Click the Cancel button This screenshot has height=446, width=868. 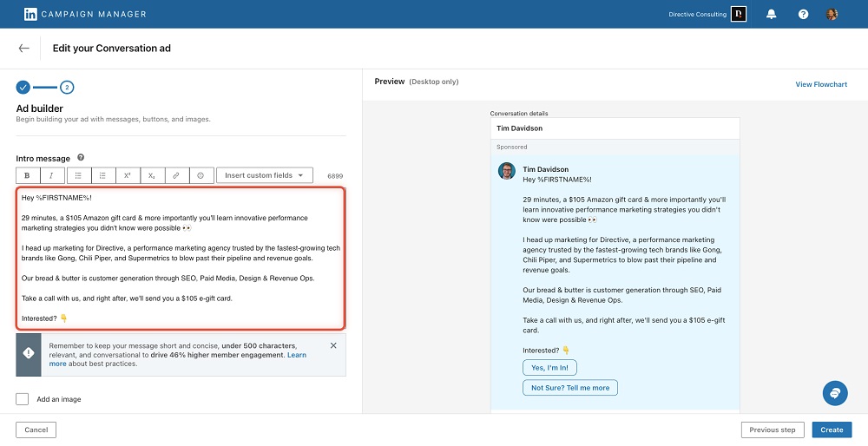click(x=36, y=430)
